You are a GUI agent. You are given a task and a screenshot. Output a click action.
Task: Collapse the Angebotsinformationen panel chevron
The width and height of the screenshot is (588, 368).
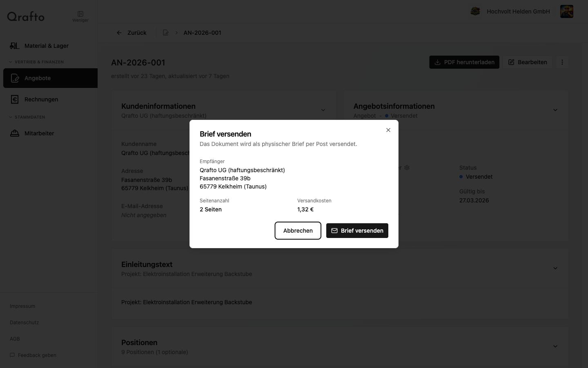[x=555, y=110]
